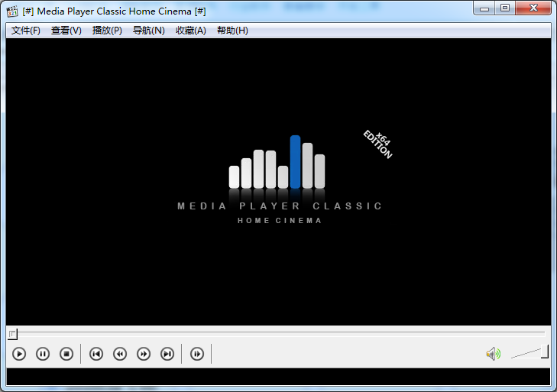Pause playback with the Pause button
Screen dimensions: 557x392
pyautogui.click(x=43, y=354)
